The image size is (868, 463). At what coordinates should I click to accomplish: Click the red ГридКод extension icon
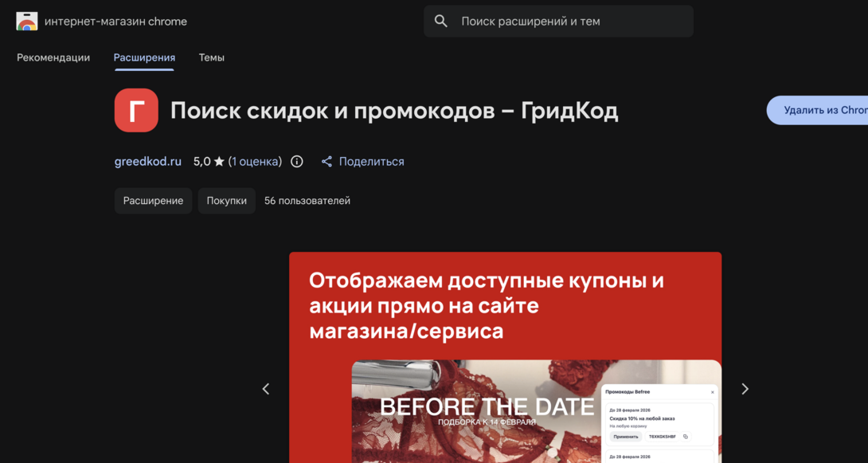136,110
